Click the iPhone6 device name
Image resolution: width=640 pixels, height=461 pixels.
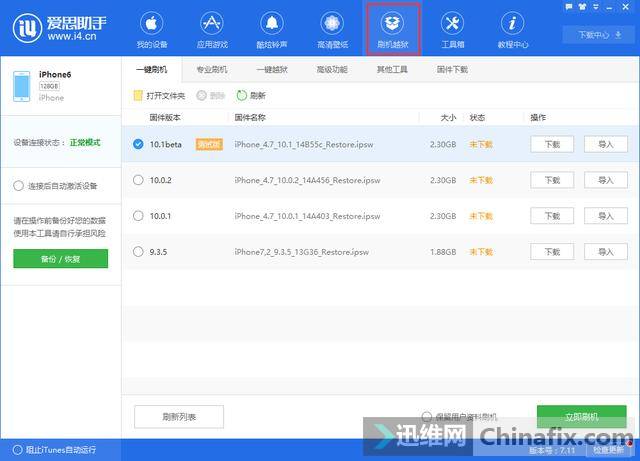(55, 74)
